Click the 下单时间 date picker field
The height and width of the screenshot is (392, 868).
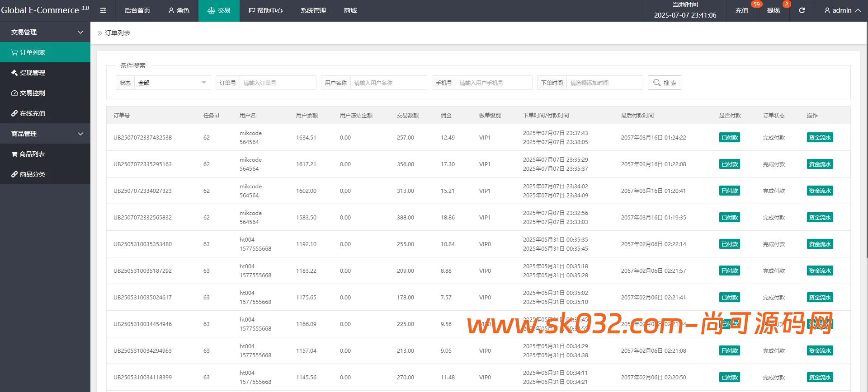(604, 83)
